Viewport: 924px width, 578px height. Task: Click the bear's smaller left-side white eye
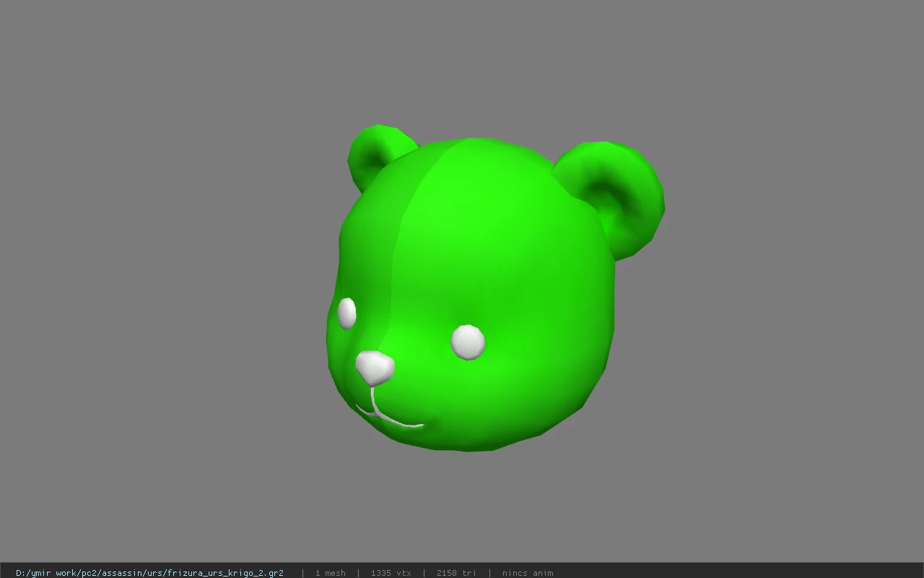pyautogui.click(x=346, y=313)
